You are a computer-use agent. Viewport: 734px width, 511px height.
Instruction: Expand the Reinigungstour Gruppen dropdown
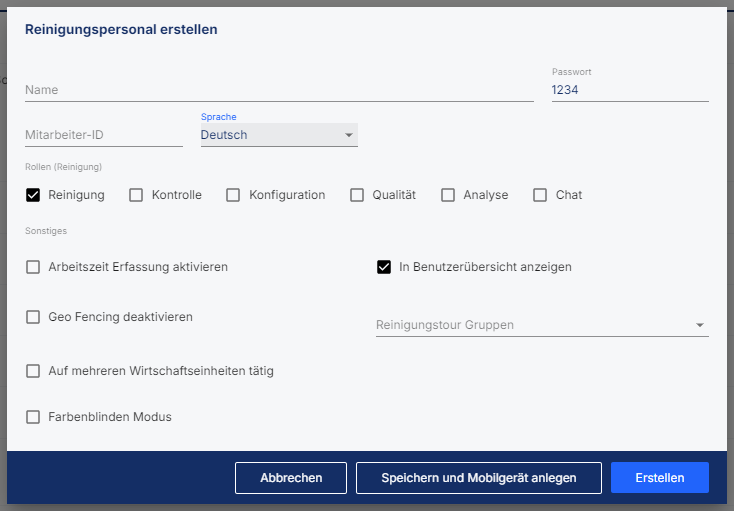(543, 325)
